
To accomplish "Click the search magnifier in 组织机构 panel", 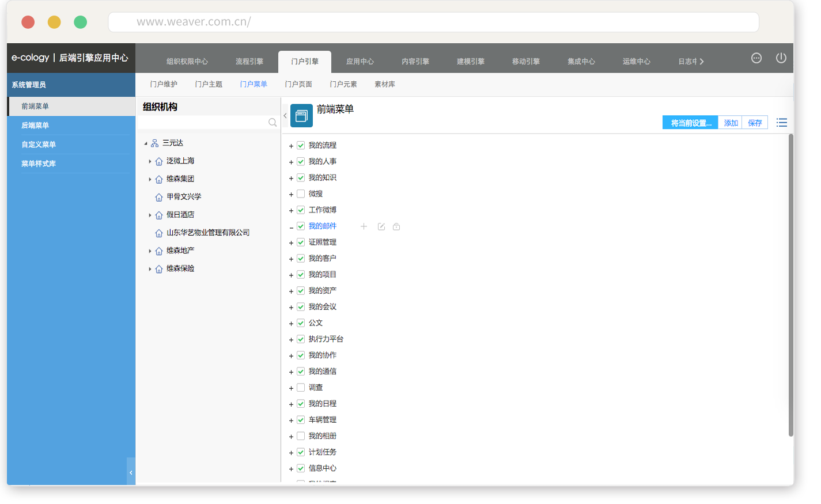I will [273, 123].
